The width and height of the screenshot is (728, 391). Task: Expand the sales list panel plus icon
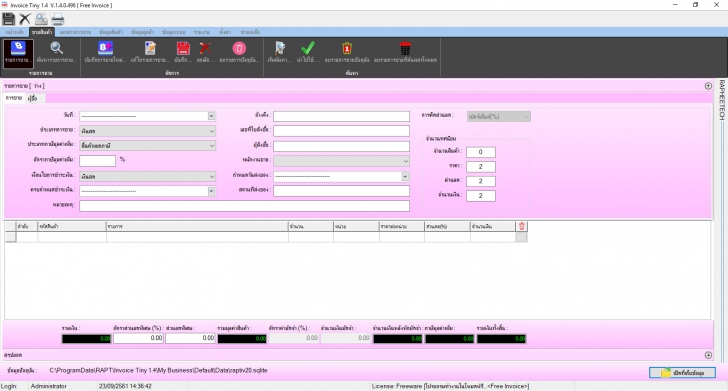708,86
